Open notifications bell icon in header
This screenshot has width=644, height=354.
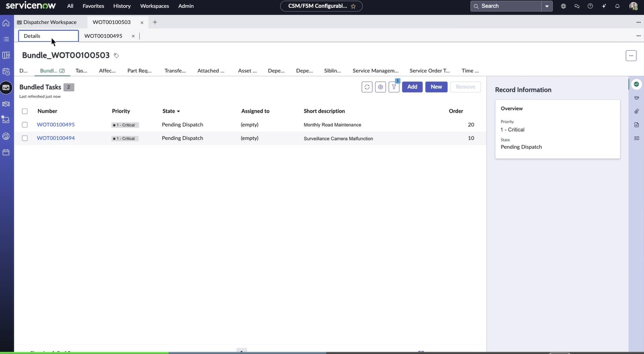click(617, 6)
